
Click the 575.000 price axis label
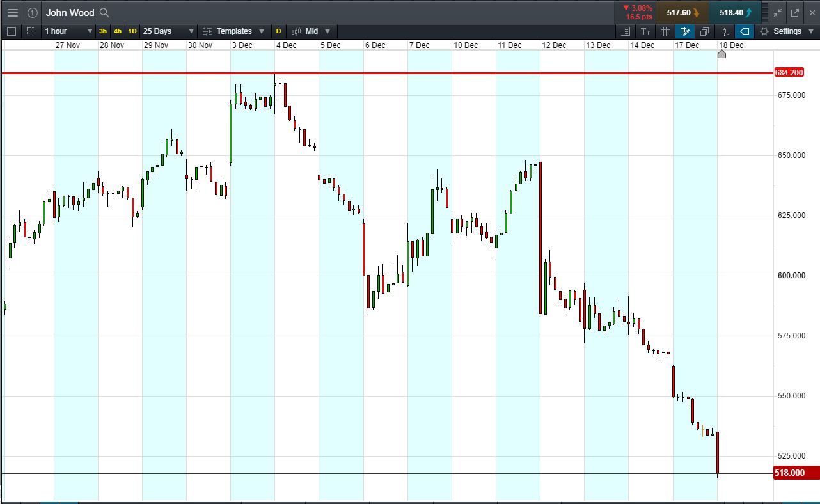click(791, 336)
